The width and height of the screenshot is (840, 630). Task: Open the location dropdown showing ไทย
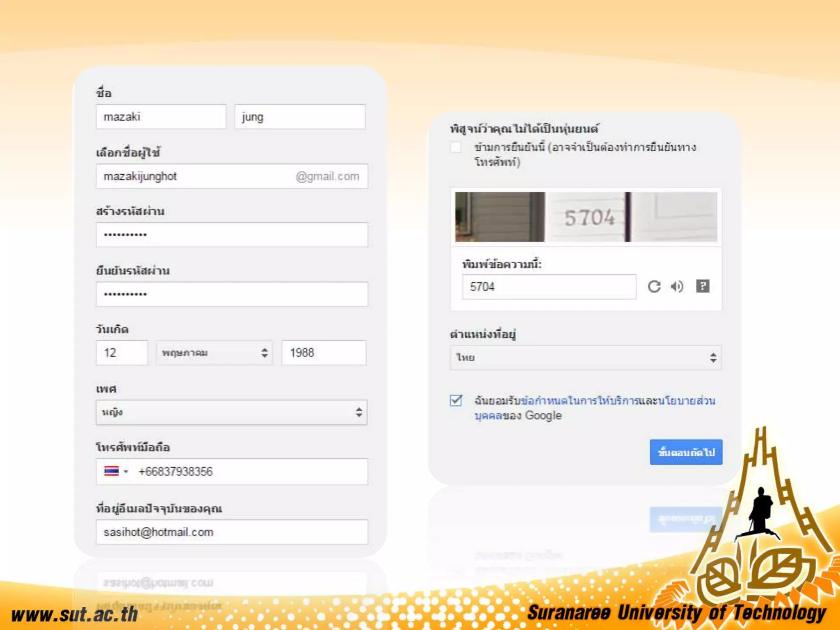pos(586,358)
